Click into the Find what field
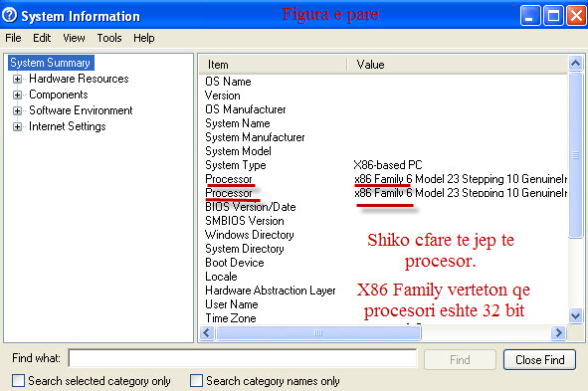Screen dimensions: 588x391 243,358
